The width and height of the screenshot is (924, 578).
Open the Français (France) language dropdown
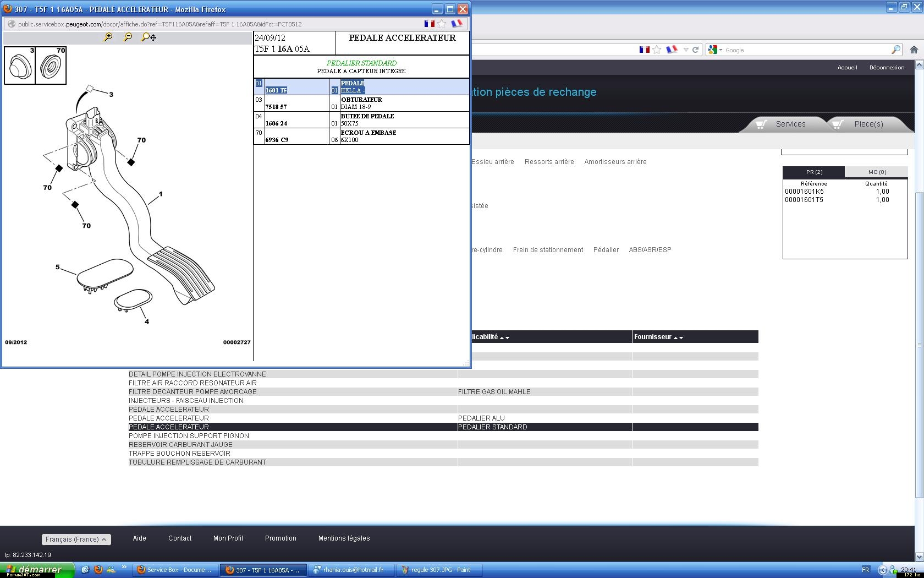[76, 539]
